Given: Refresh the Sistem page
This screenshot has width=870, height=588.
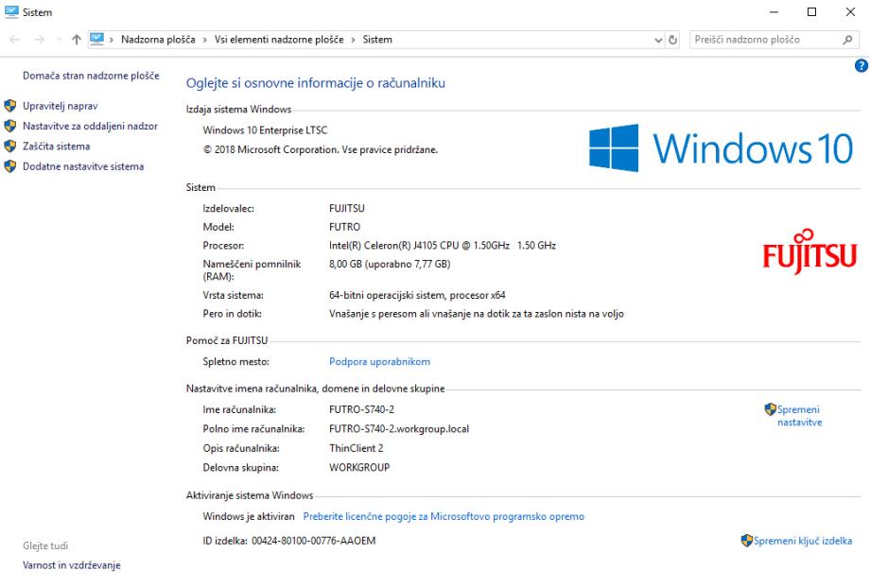Looking at the screenshot, I should [x=672, y=40].
